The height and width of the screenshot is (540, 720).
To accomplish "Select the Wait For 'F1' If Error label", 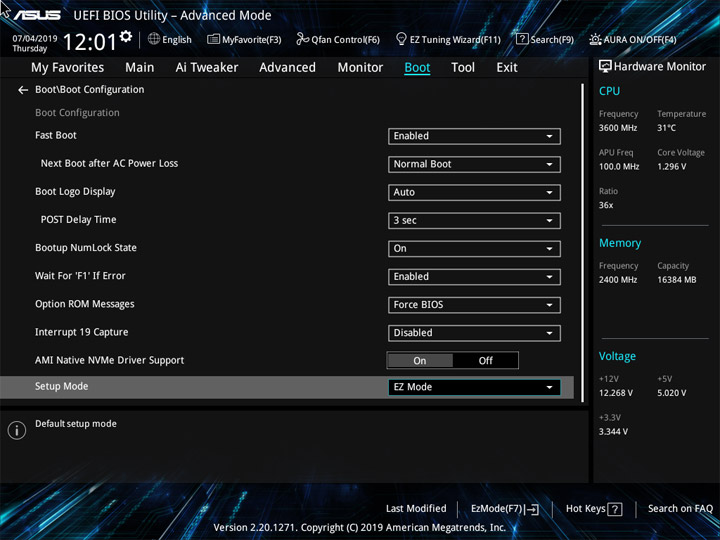I will (x=80, y=276).
